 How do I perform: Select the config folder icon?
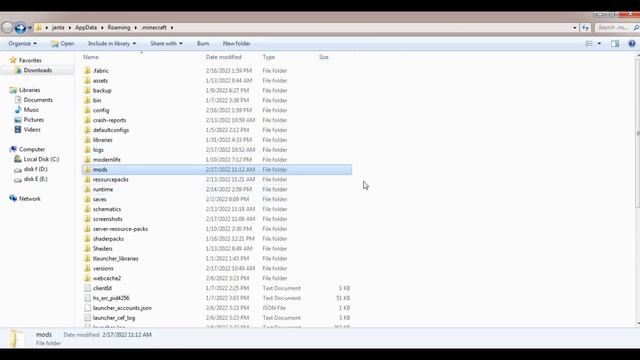(87, 110)
